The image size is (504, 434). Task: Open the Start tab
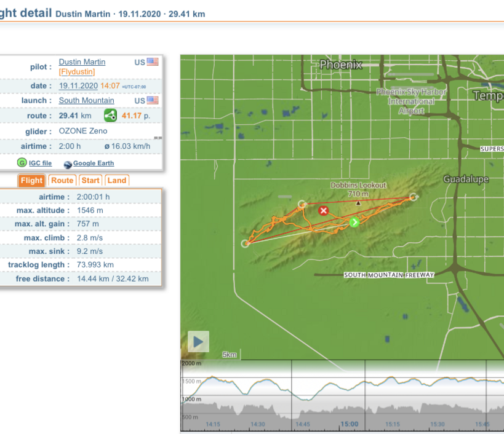[x=90, y=180]
